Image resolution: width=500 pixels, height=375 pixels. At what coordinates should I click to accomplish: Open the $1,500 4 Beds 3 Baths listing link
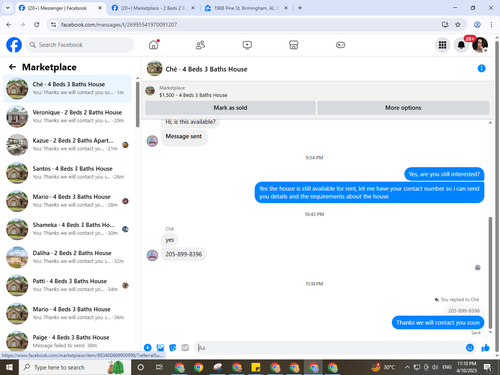[x=193, y=95]
